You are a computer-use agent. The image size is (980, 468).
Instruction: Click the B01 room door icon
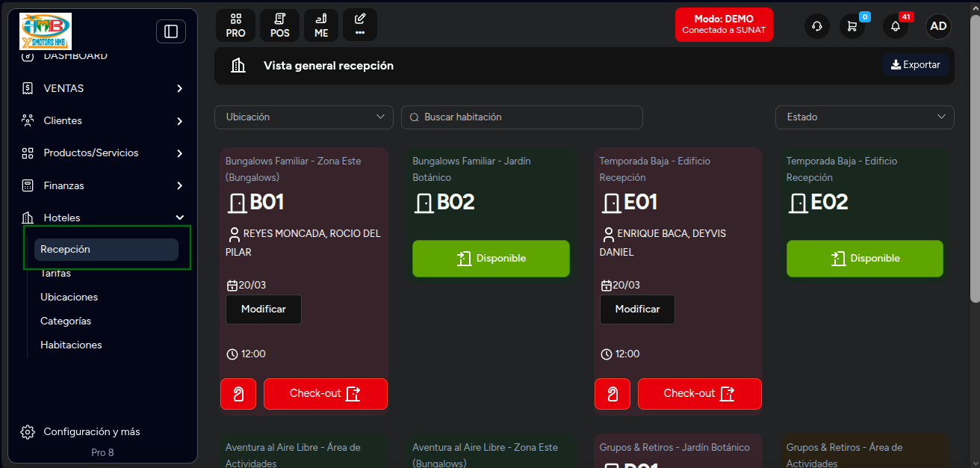pyautogui.click(x=237, y=203)
